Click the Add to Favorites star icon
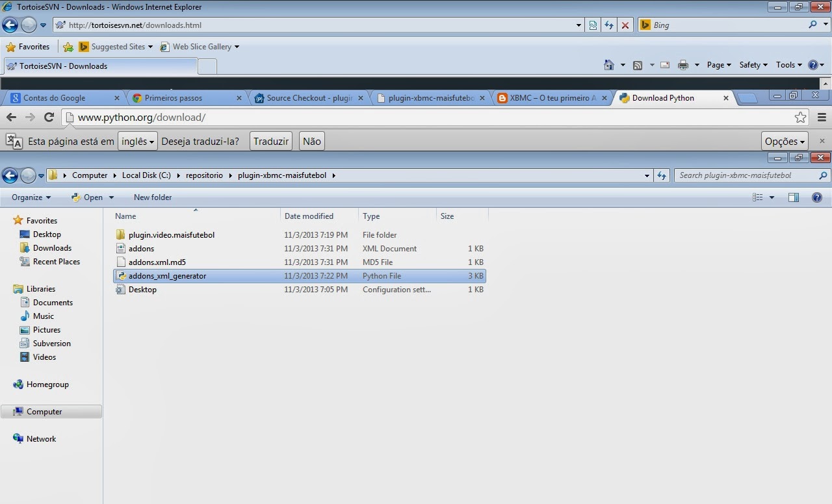This screenshot has height=504, width=832. [x=11, y=46]
